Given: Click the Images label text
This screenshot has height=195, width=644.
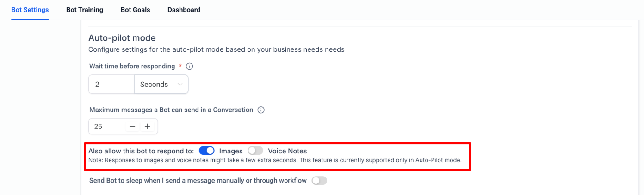Looking at the screenshot, I should (231, 151).
